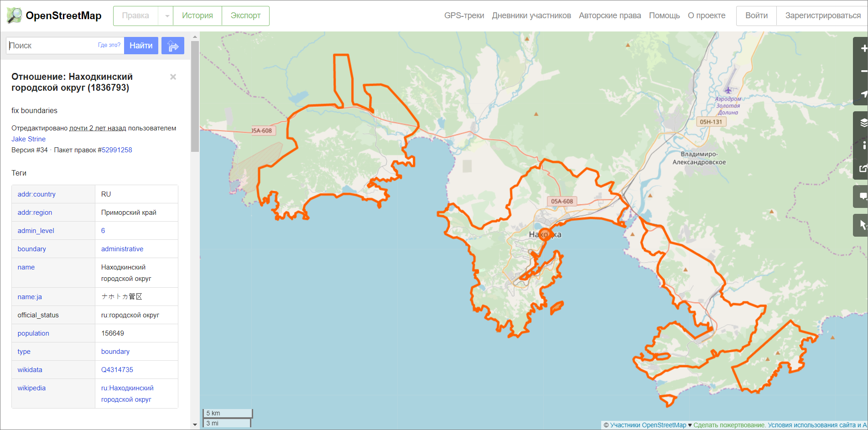Open the ru:Находкинский городской округ Wikipedia link
The width and height of the screenshot is (868, 430).
pos(127,394)
